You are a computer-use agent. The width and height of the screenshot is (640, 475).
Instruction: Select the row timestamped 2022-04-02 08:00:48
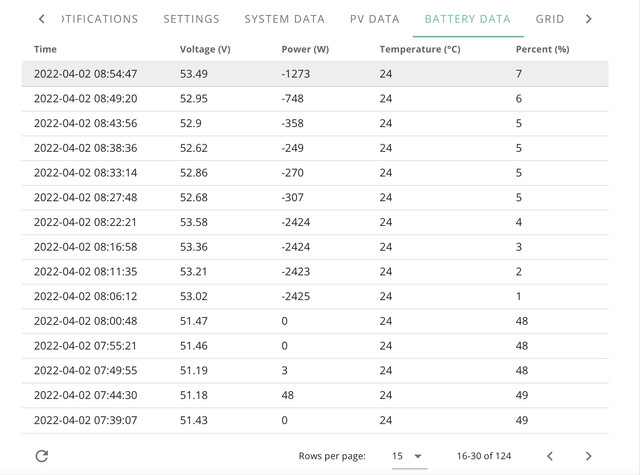tap(315, 321)
